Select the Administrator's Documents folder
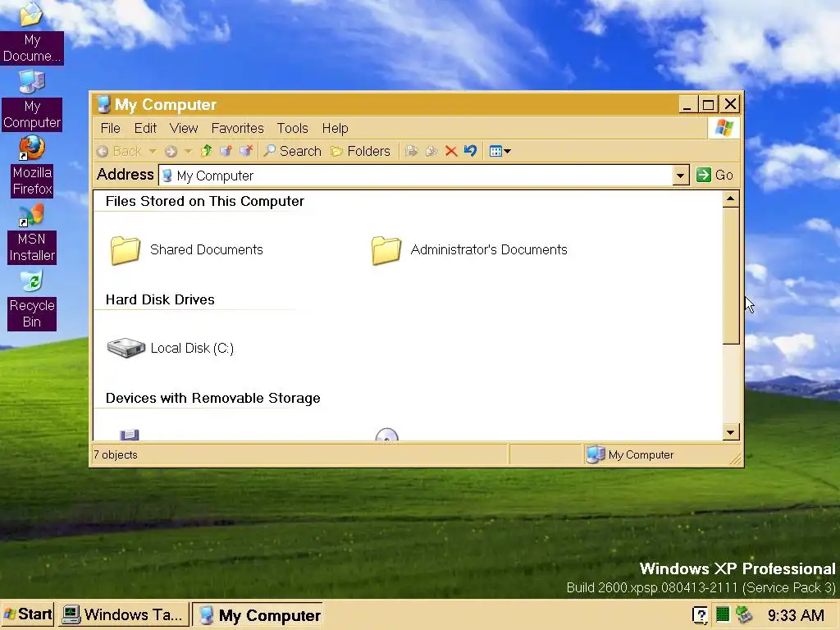 point(469,249)
